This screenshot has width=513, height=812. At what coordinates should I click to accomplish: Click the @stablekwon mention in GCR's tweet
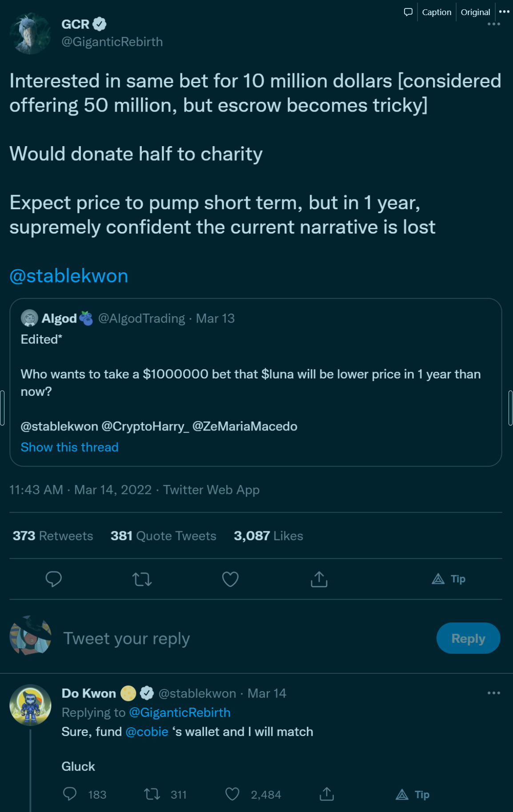(69, 276)
